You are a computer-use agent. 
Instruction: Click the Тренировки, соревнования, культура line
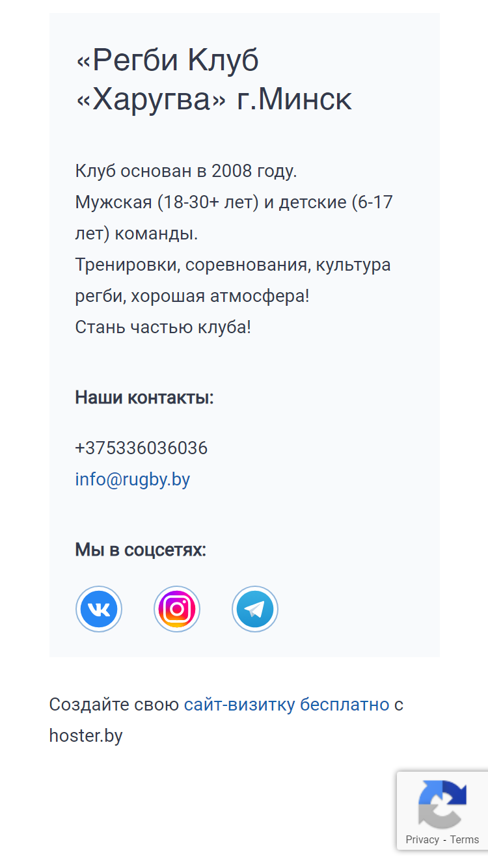click(233, 265)
